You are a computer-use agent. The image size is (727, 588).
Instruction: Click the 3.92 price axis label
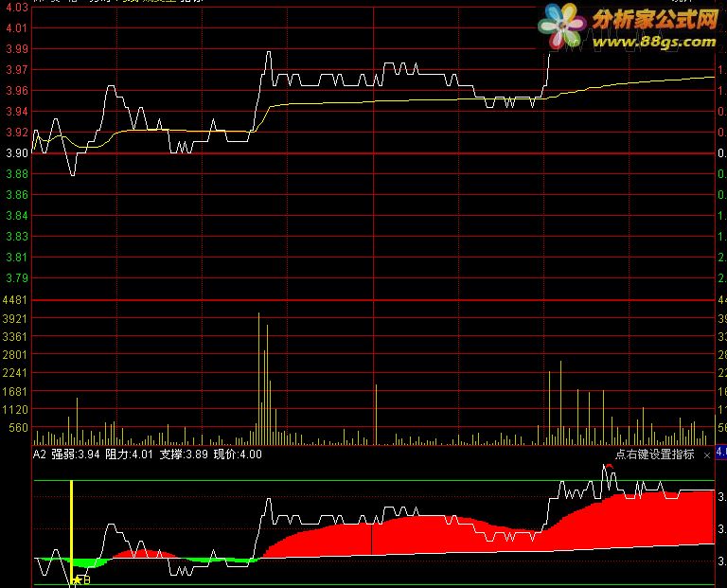(17, 133)
